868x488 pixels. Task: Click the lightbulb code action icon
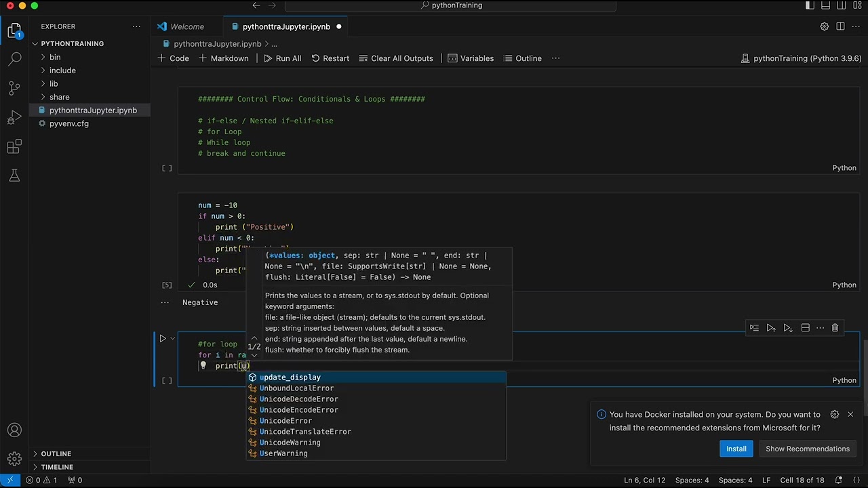pos(203,366)
